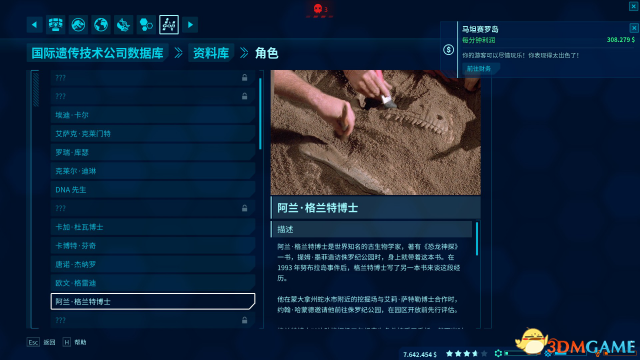Click the padlock icon below DNA 先生
Image resolution: width=640 pixels, height=360 pixels.
coord(244,208)
